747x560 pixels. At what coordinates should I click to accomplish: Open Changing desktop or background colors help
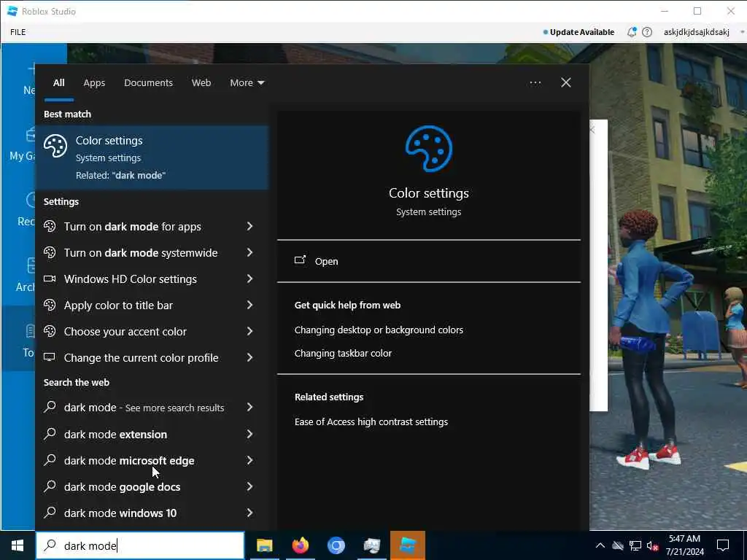[x=379, y=330]
